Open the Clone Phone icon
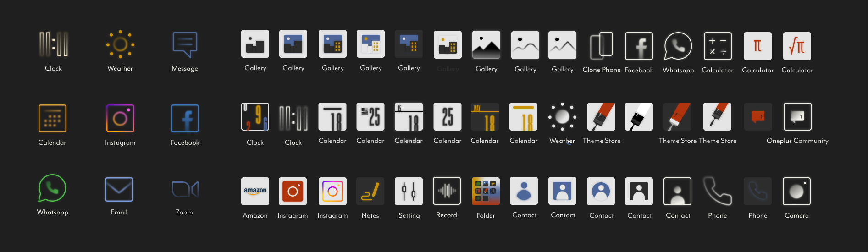Image resolution: width=868 pixels, height=252 pixels. click(601, 45)
